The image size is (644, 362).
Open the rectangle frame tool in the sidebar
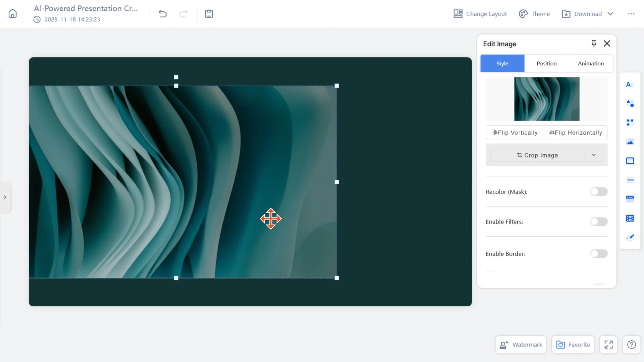pos(630,161)
